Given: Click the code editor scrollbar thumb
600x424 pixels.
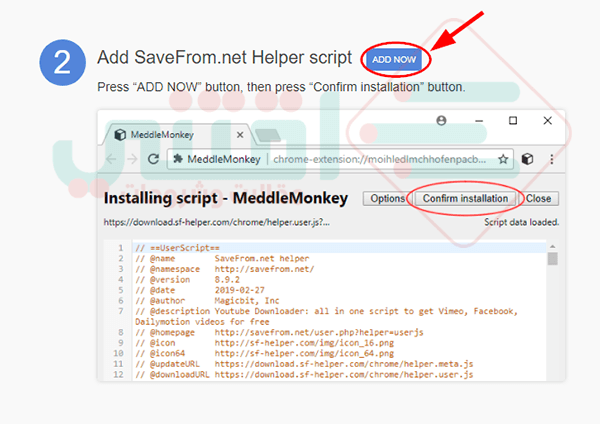Looking at the screenshot, I should [x=552, y=259].
